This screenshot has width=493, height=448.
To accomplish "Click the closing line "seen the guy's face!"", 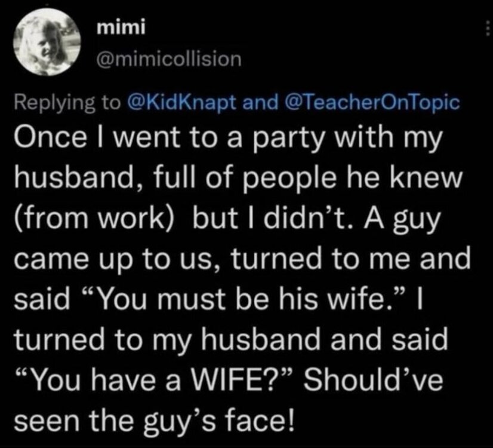I will pyautogui.click(x=153, y=416).
